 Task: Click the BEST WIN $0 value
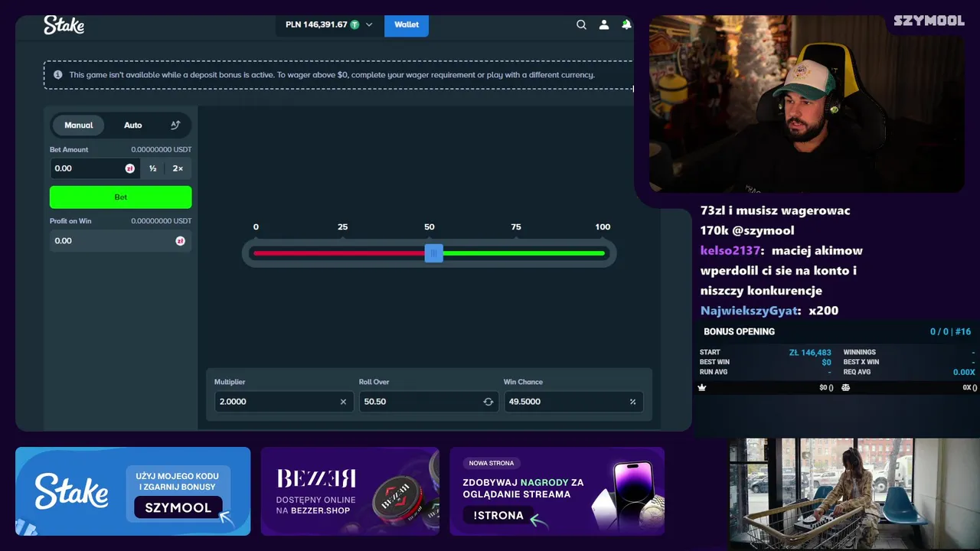[x=826, y=363]
